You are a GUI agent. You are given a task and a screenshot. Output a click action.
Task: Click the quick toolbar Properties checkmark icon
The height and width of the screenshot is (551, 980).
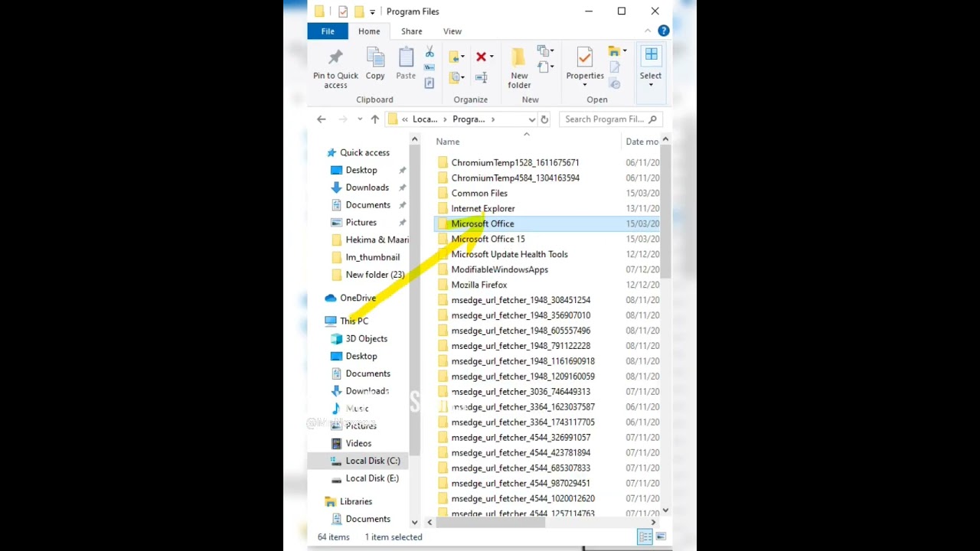tap(342, 11)
